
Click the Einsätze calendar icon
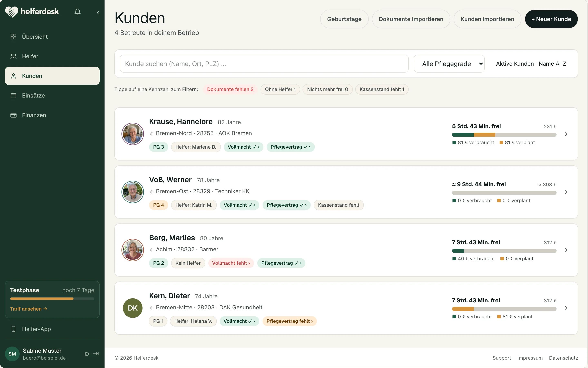click(13, 95)
